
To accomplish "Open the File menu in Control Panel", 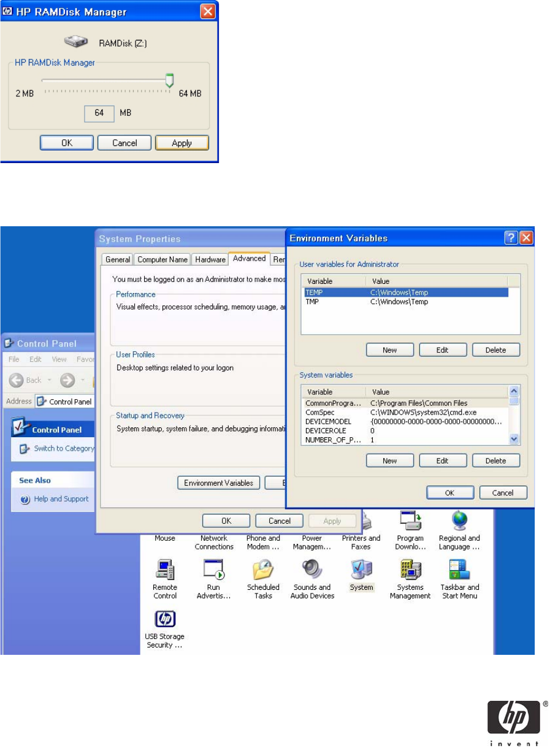I will click(x=14, y=359).
